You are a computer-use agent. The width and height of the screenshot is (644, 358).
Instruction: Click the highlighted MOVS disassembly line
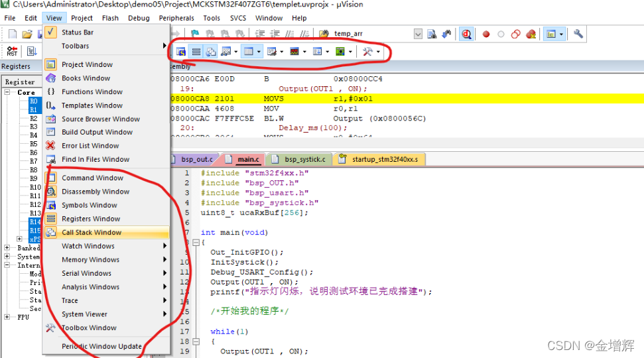[x=407, y=99]
